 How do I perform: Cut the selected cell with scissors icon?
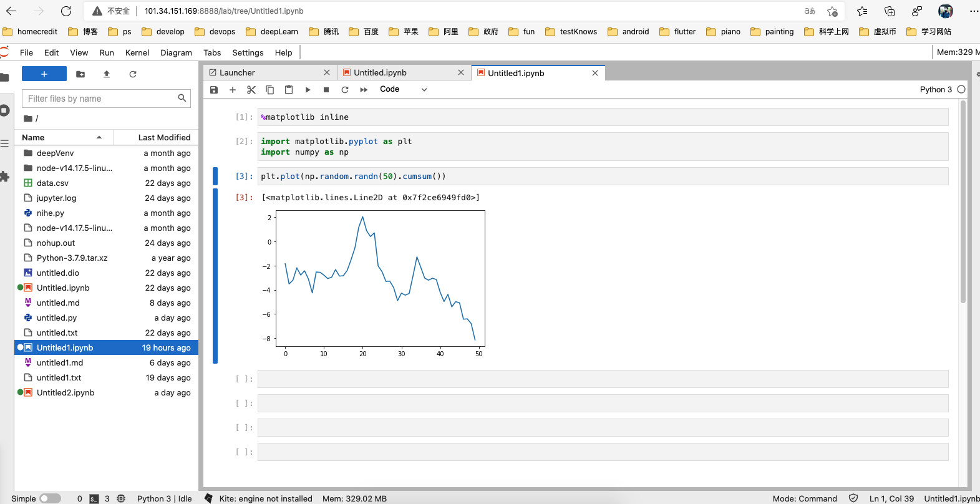pos(251,90)
